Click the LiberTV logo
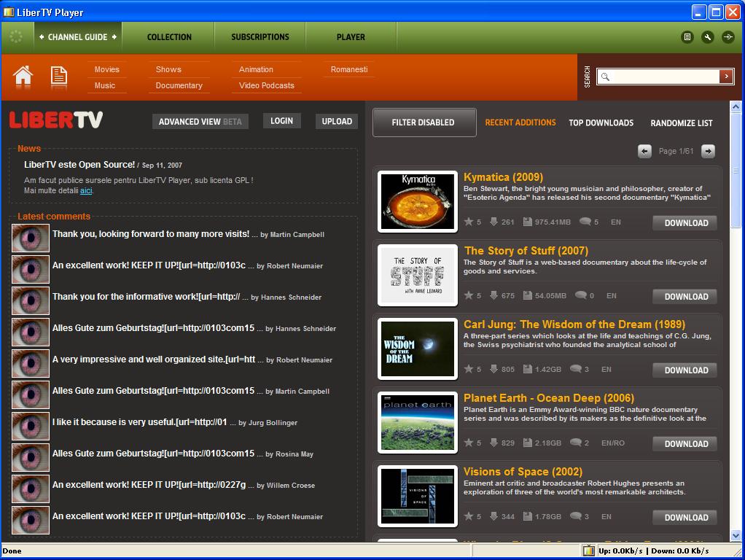745x560 pixels. pyautogui.click(x=56, y=120)
